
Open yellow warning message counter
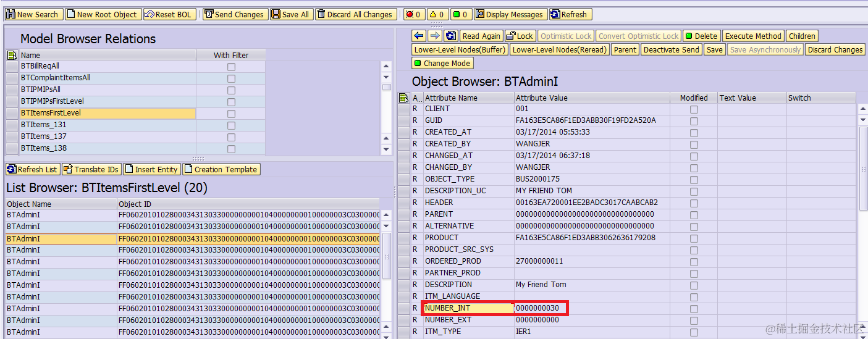click(x=437, y=14)
